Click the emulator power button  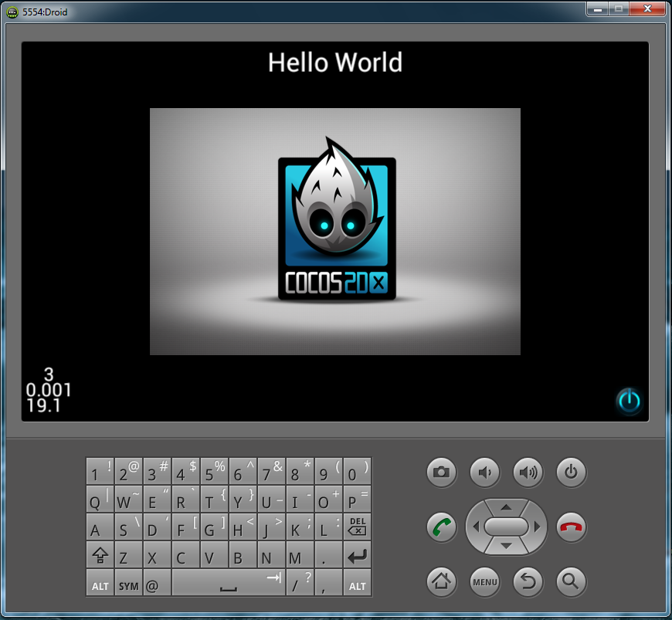pyautogui.click(x=571, y=473)
